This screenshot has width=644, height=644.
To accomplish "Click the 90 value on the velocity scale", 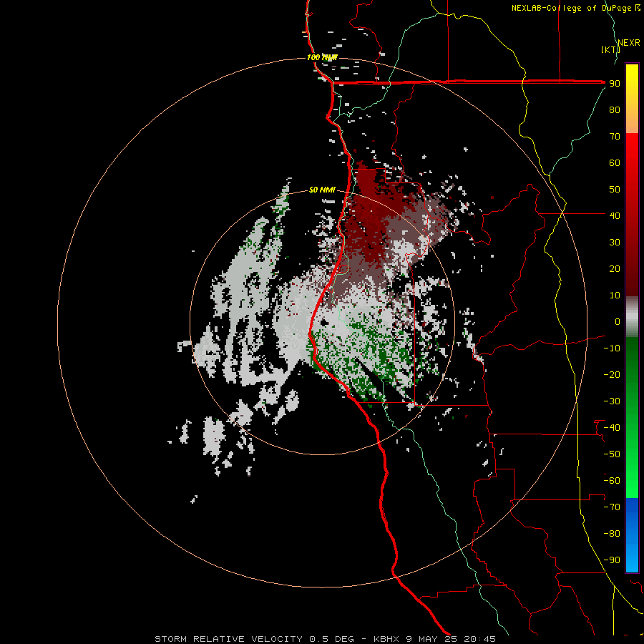I will tap(615, 84).
